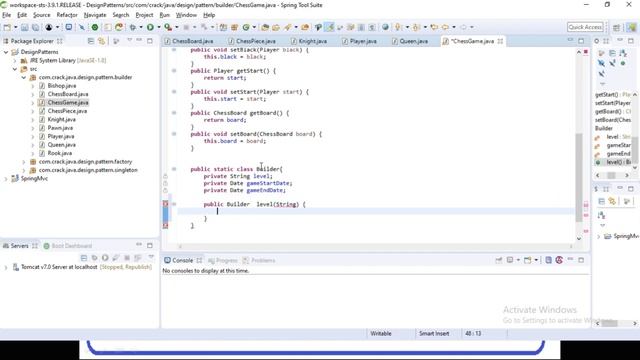The width and height of the screenshot is (640, 360).
Task: Minimize the Package Explorer panel
Action: (139, 40)
